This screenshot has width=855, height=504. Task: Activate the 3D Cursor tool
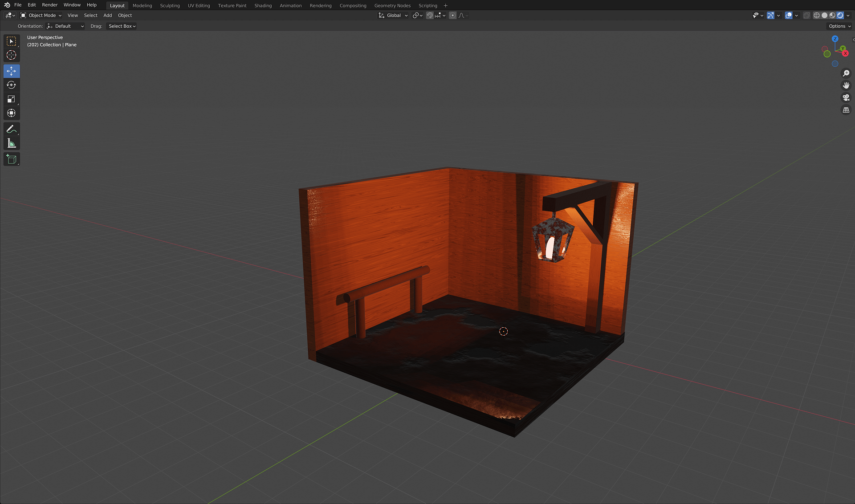pyautogui.click(x=12, y=55)
